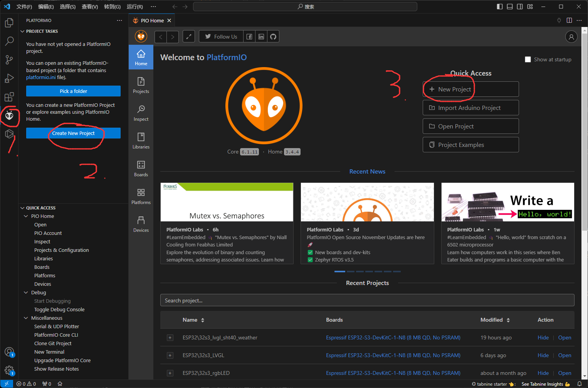Open the 选择(S) menu
This screenshot has width=588, height=388.
pyautogui.click(x=68, y=7)
